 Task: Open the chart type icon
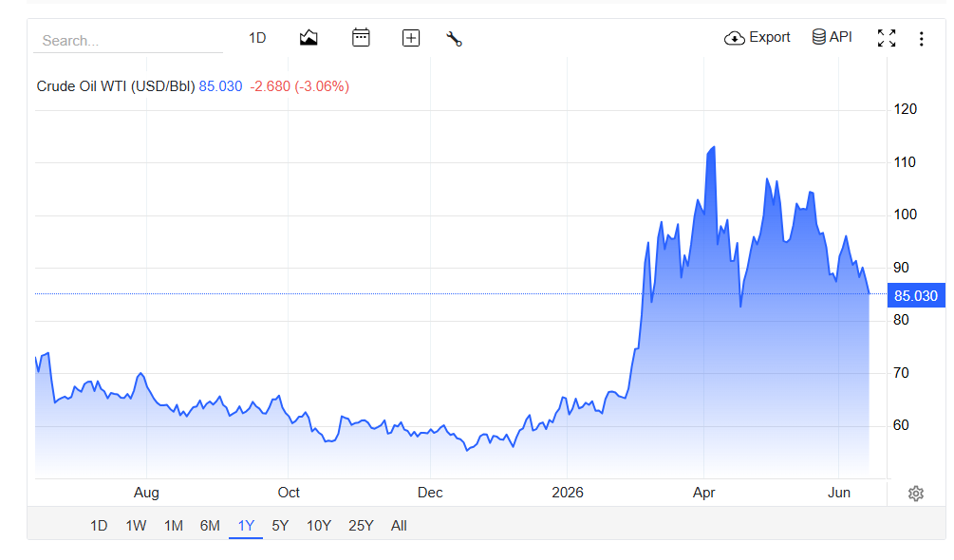point(309,38)
